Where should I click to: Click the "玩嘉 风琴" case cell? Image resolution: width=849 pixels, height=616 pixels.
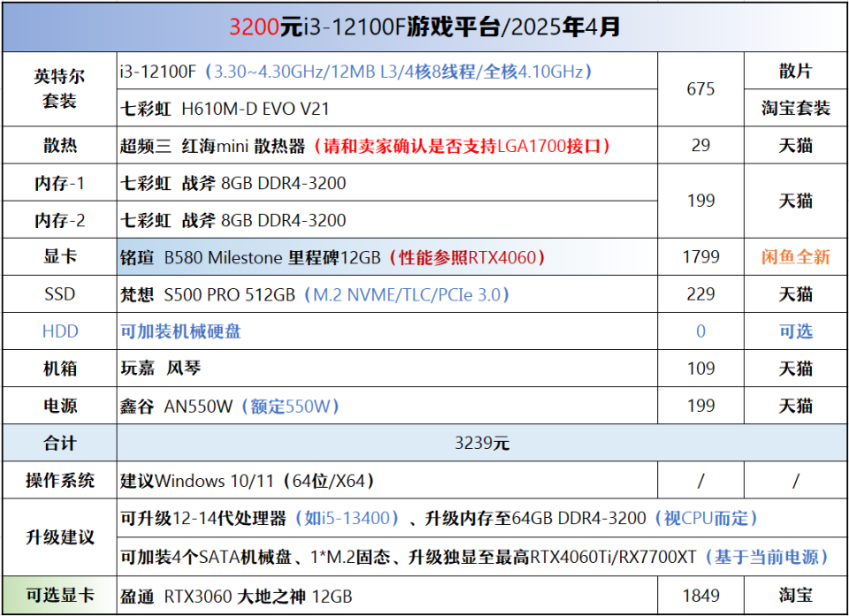point(387,369)
